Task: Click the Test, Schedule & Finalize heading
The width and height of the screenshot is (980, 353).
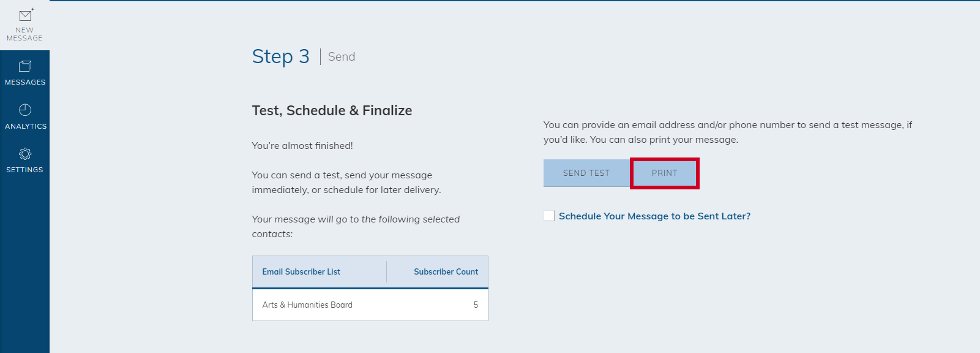Action: [x=332, y=110]
